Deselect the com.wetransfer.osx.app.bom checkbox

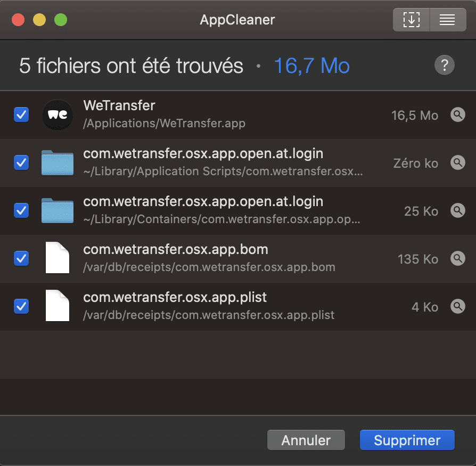[x=21, y=259]
